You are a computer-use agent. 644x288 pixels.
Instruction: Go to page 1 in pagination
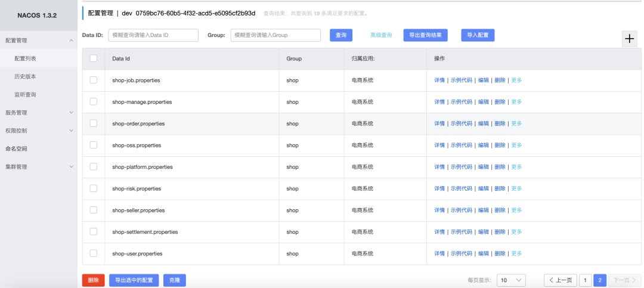click(x=586, y=280)
